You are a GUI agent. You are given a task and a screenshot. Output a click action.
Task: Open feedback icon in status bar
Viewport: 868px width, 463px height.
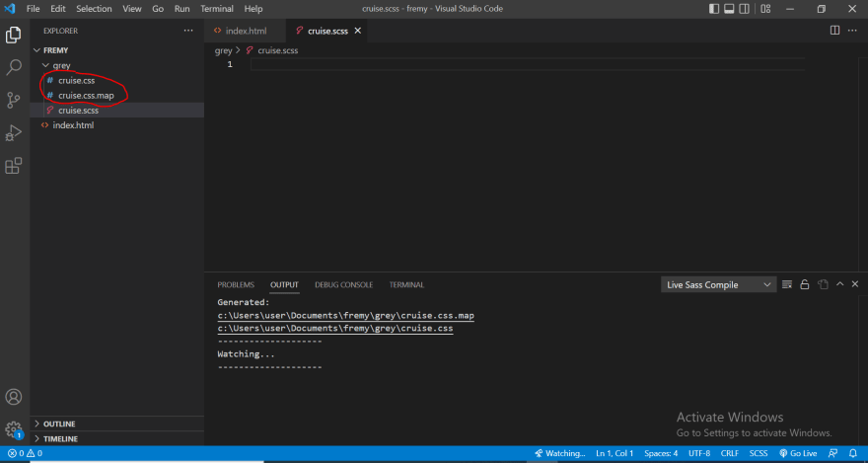tap(835, 453)
